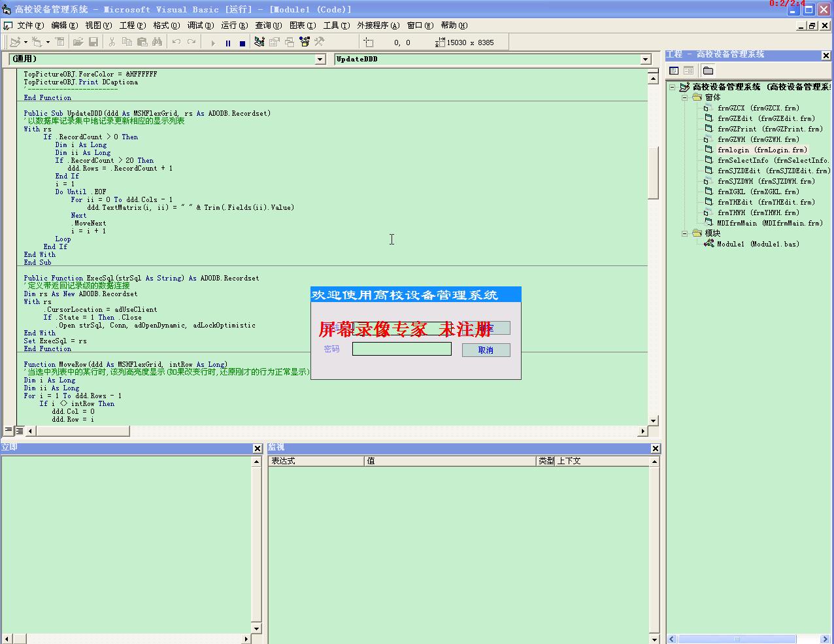Close the 工程 project explorer panel
The image size is (834, 644).
826,56
